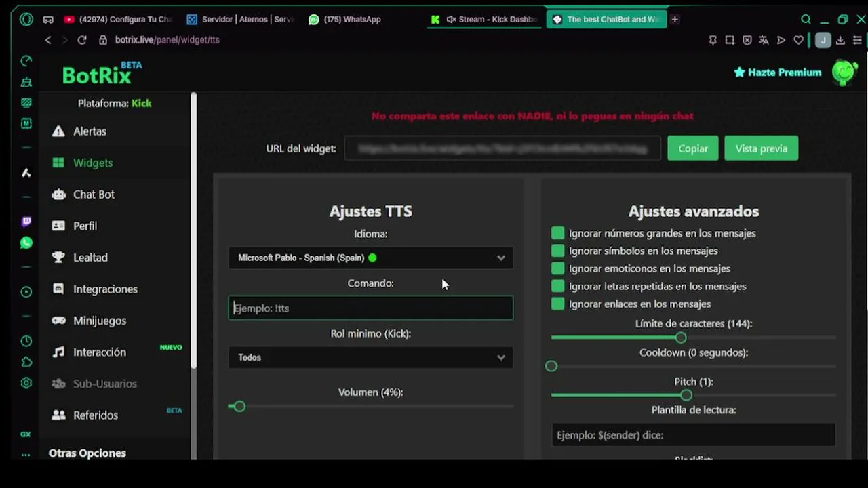Focus the Comando input field
868x488 pixels.
click(371, 308)
